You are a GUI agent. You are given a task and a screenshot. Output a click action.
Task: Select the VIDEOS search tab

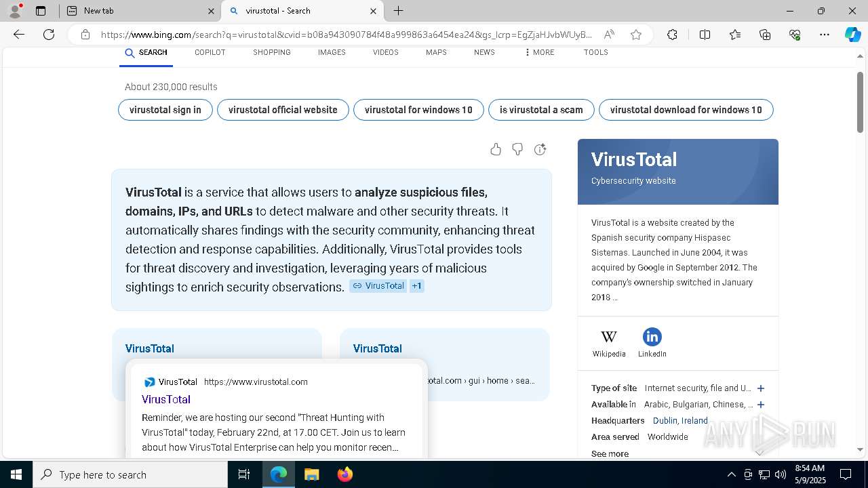point(385,52)
